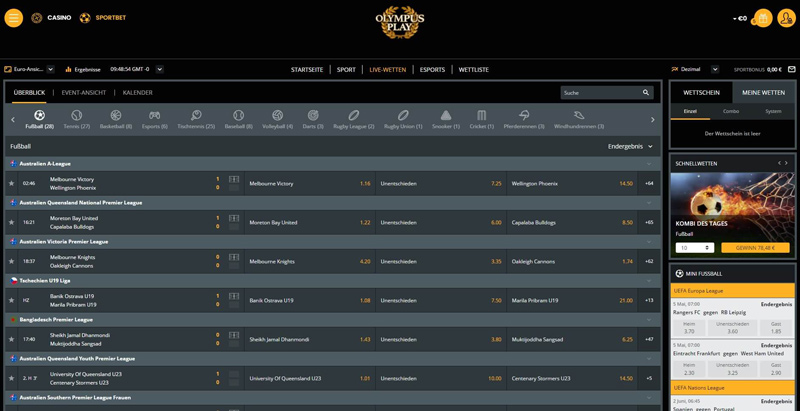The image size is (800, 411).
Task: Favorite the Melbourne Knights match star
Action: pyautogui.click(x=11, y=262)
